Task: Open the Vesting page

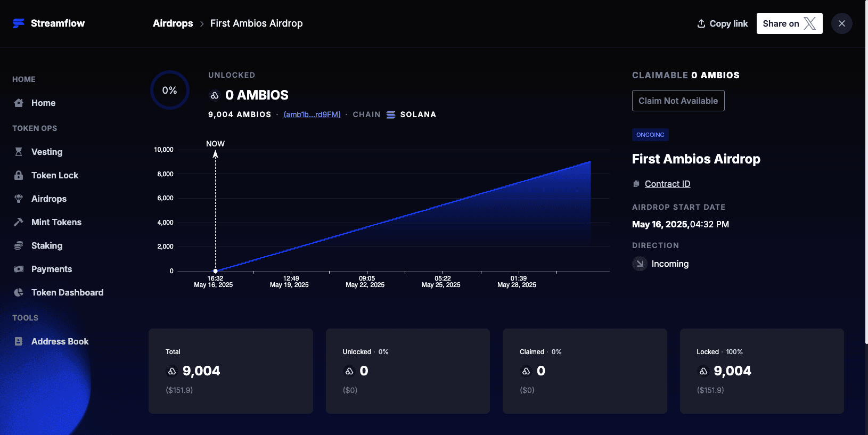Action: [47, 152]
